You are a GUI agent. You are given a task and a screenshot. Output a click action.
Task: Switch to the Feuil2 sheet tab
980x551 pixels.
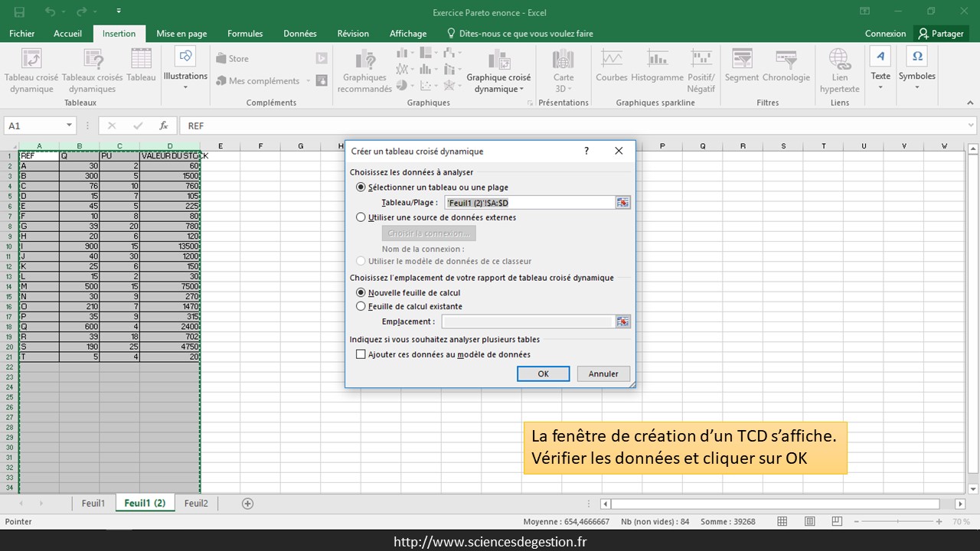pos(196,504)
